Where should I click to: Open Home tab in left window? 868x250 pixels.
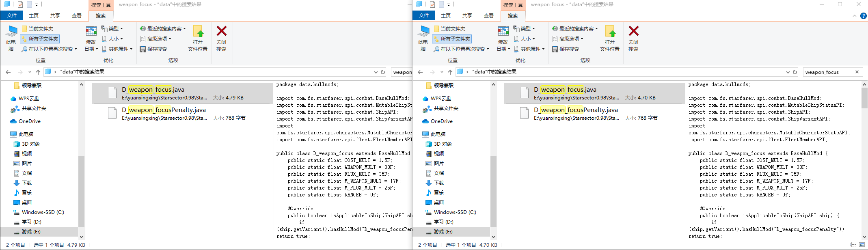coord(34,15)
